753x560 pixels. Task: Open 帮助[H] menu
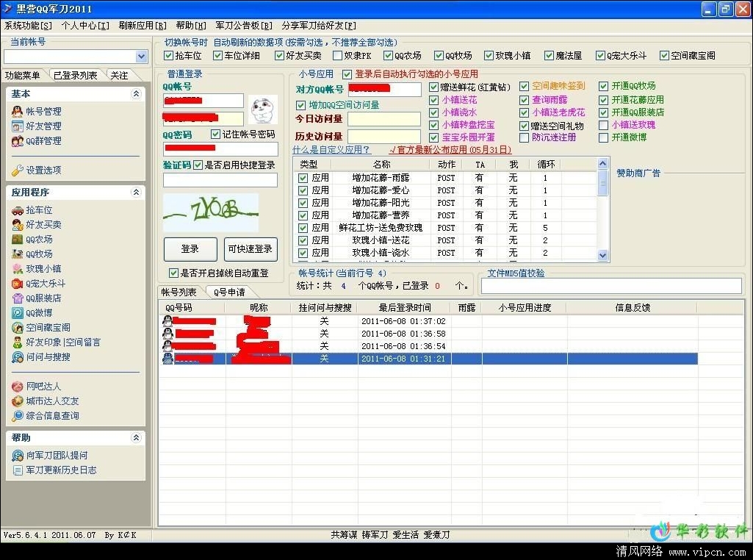pos(191,26)
